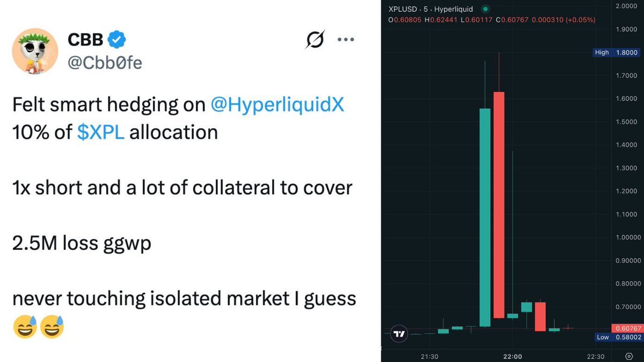Screen dimensions: 644x362
Task: Click the green market status dot
Action: click(485, 9)
